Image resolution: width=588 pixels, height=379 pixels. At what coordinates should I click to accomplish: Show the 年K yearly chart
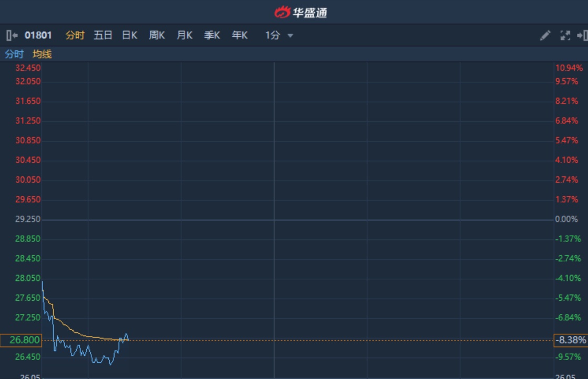(240, 36)
